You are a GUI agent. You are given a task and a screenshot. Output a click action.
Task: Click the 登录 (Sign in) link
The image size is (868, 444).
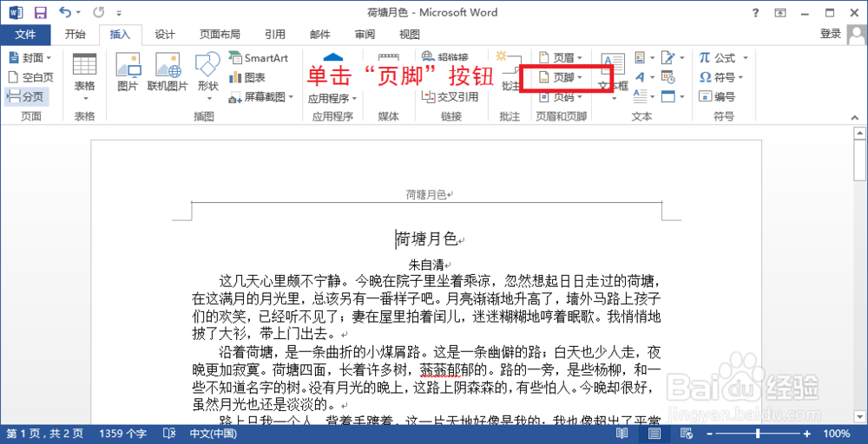831,35
